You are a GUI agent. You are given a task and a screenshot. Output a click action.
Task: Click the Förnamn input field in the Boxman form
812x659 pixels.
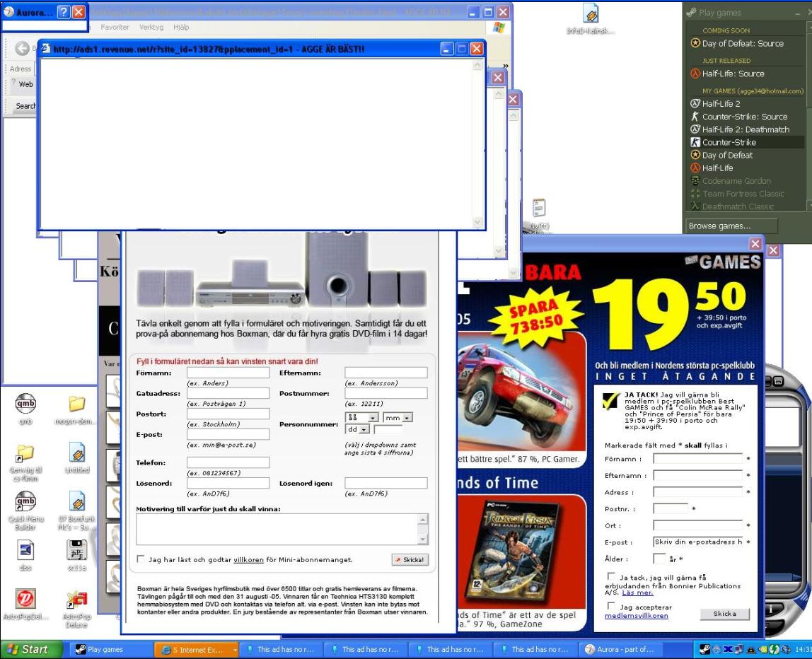click(228, 373)
